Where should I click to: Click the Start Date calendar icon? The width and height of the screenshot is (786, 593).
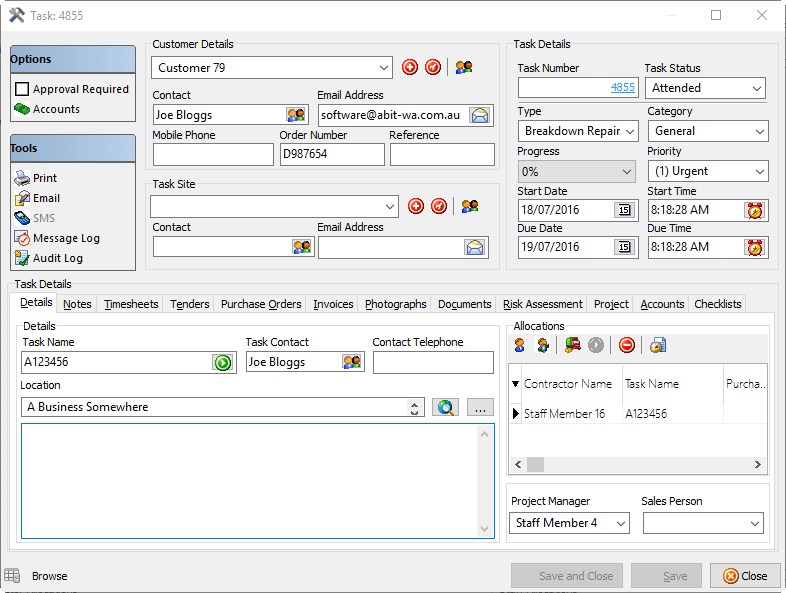pyautogui.click(x=624, y=210)
